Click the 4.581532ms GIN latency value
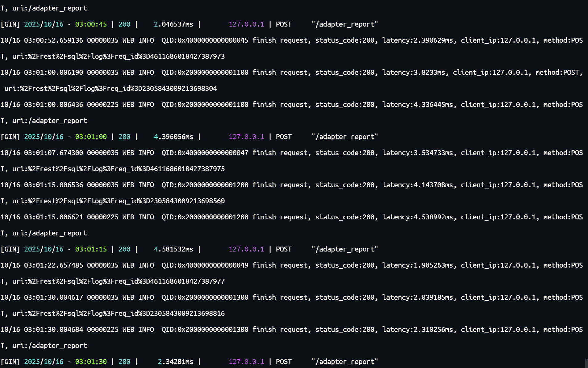This screenshot has width=588, height=368. coord(173,249)
